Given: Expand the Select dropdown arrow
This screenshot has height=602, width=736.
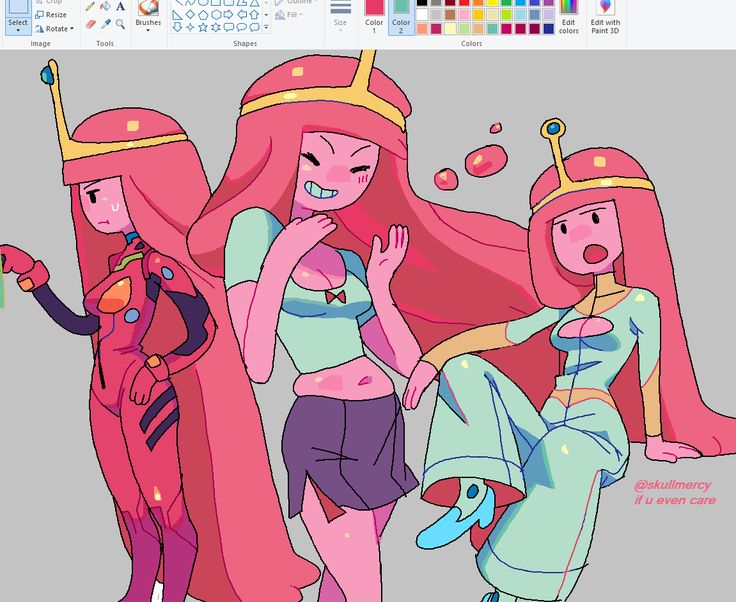Looking at the screenshot, I should click(18, 30).
